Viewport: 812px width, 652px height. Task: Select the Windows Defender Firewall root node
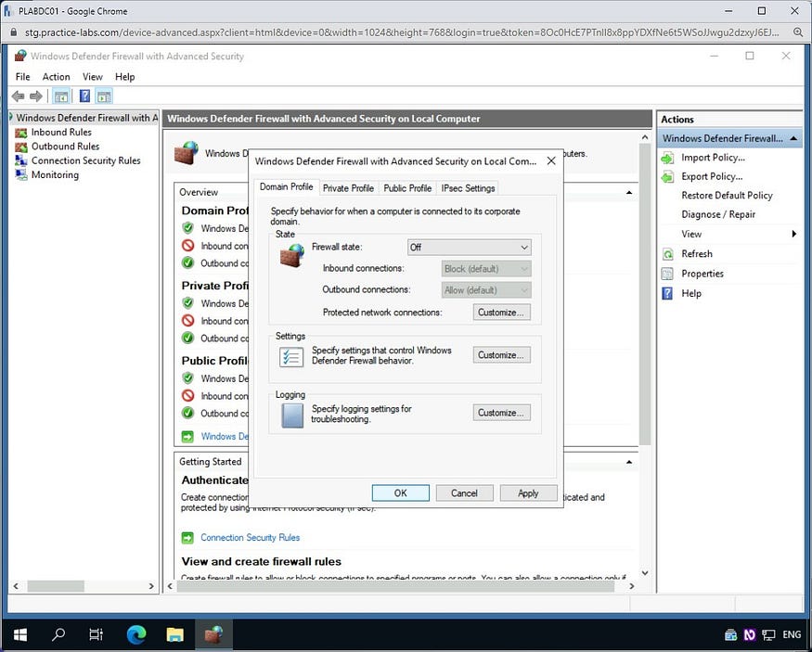(x=86, y=118)
